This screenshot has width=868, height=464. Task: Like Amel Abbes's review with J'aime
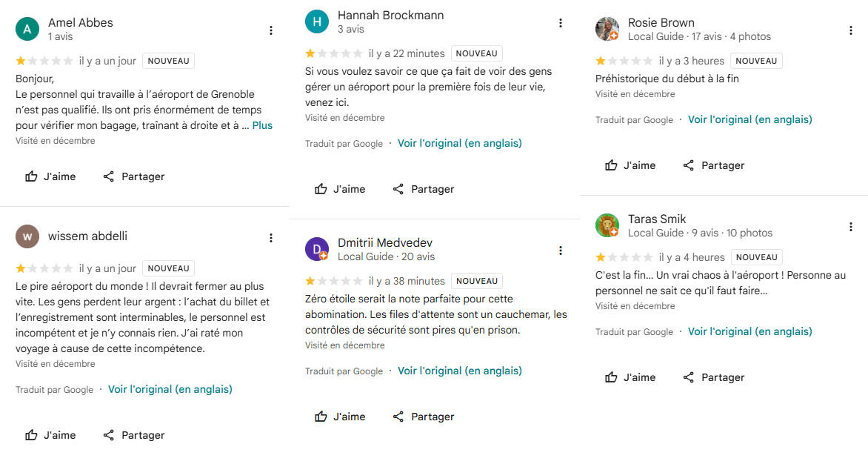click(50, 176)
